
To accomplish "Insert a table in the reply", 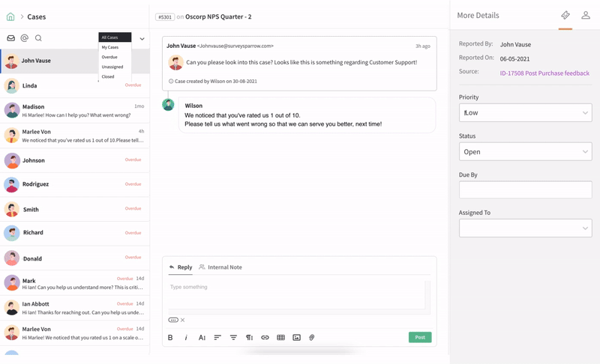I will 280,338.
